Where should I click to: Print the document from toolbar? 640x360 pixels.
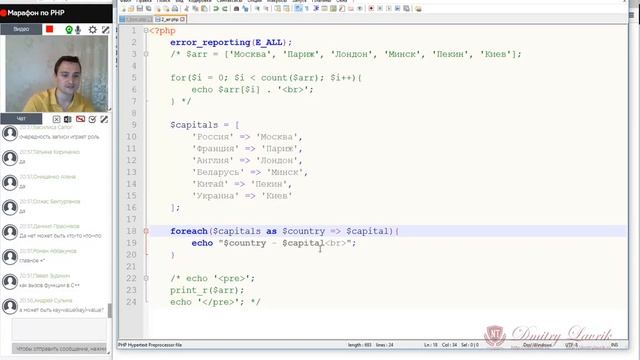175,8
